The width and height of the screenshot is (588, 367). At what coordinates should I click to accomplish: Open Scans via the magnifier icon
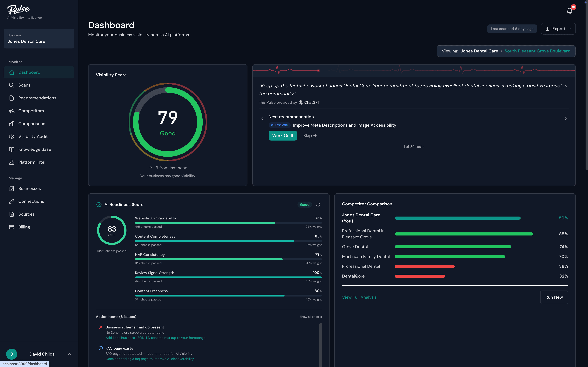tap(12, 85)
